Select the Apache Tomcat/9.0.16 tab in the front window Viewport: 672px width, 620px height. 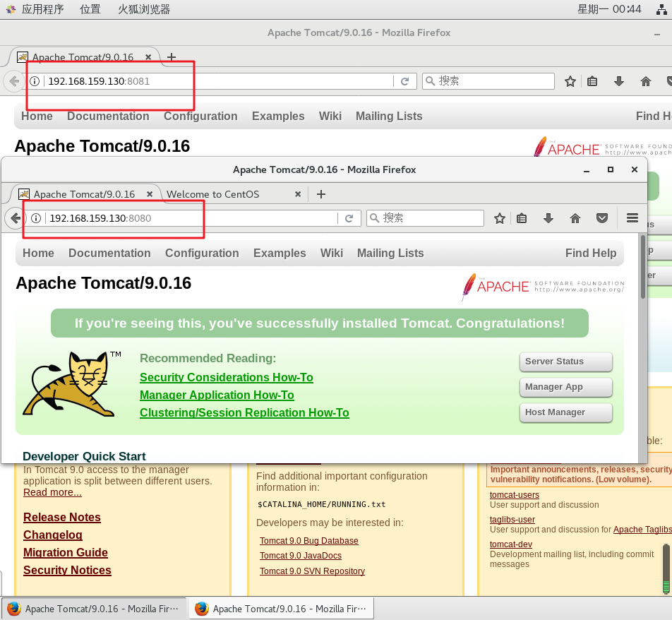(84, 194)
